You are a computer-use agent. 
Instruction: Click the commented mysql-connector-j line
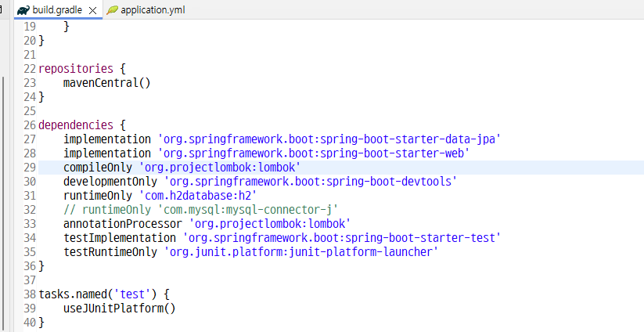200,210
